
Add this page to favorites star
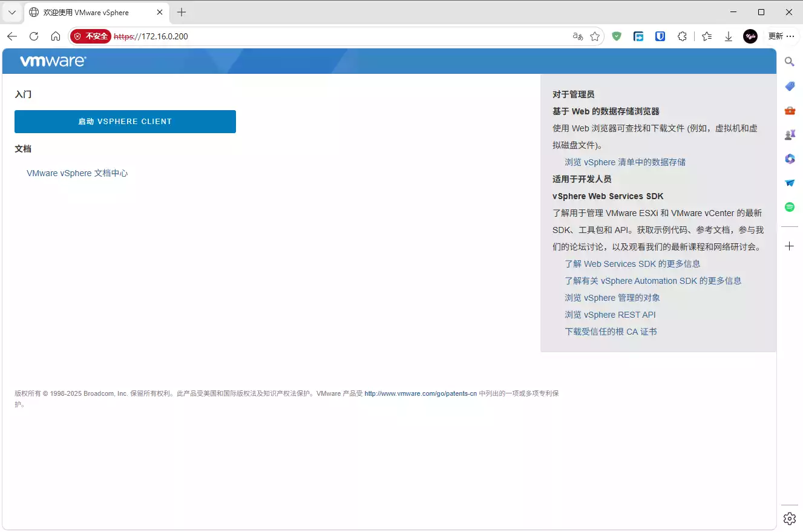coord(595,36)
